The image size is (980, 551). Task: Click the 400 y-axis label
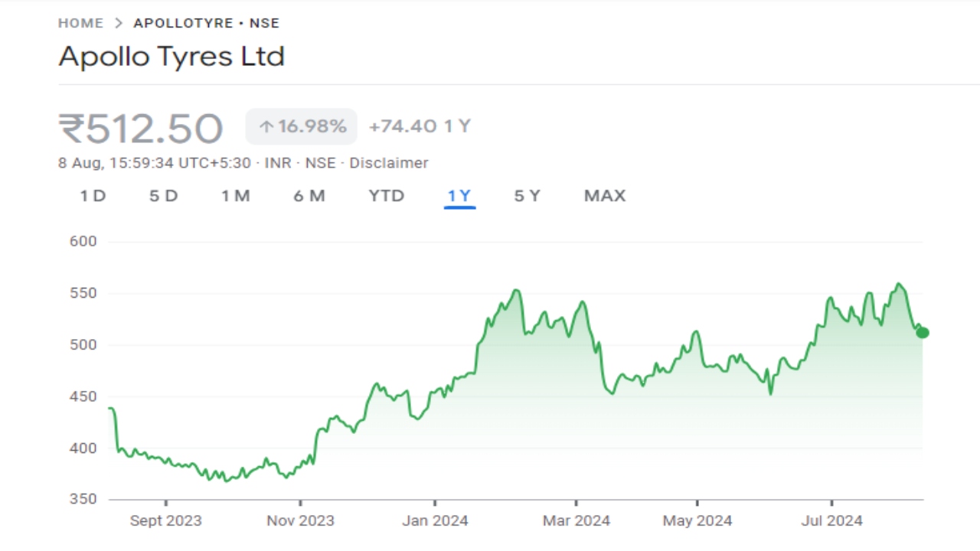[x=83, y=448]
